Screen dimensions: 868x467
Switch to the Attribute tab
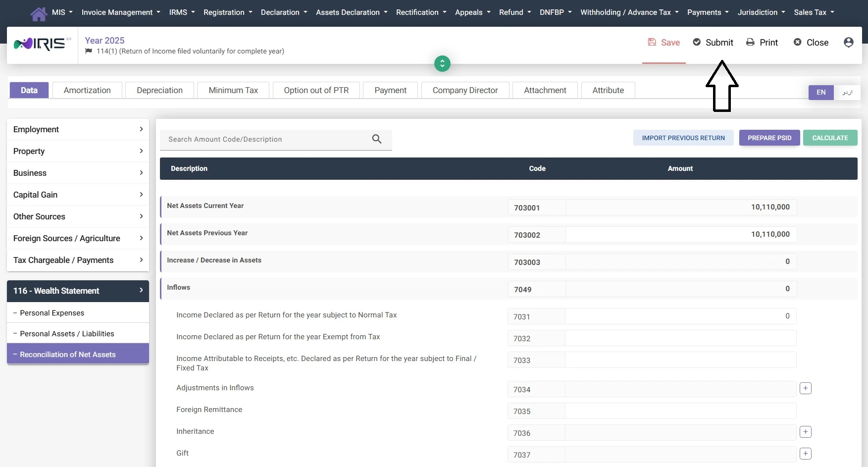pos(608,90)
